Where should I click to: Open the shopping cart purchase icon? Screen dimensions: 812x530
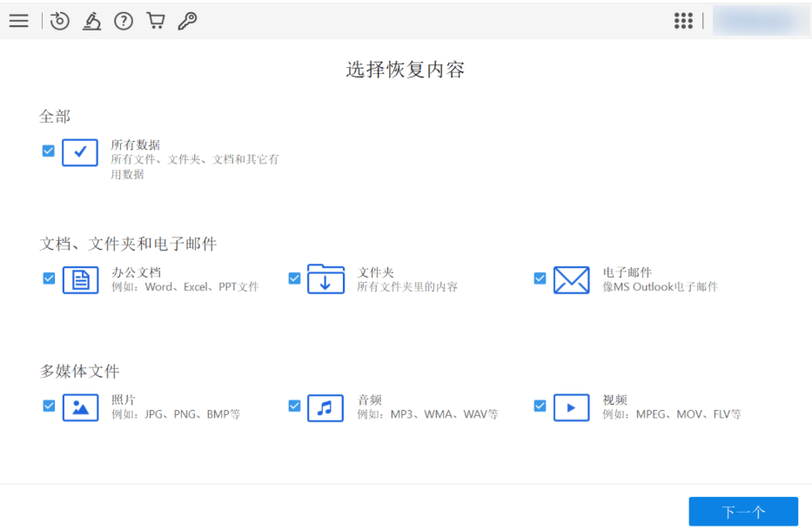[x=156, y=21]
